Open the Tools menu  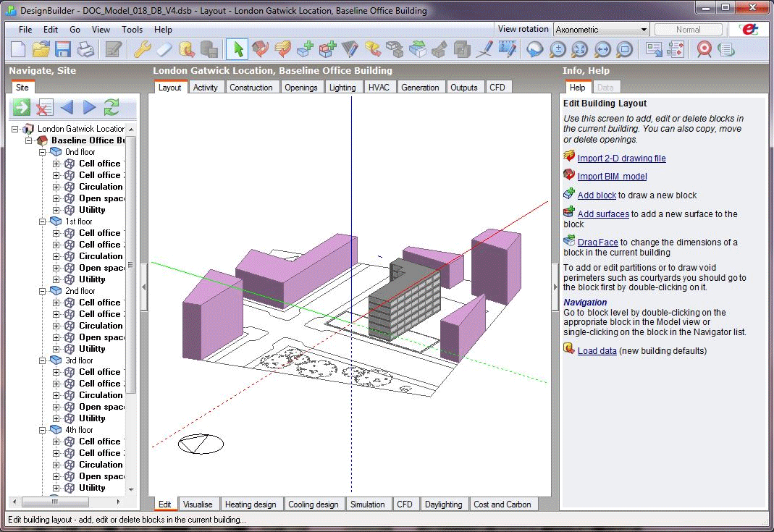click(132, 30)
